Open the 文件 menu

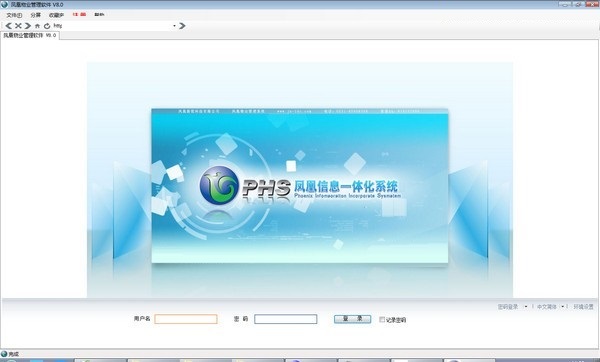(x=14, y=15)
